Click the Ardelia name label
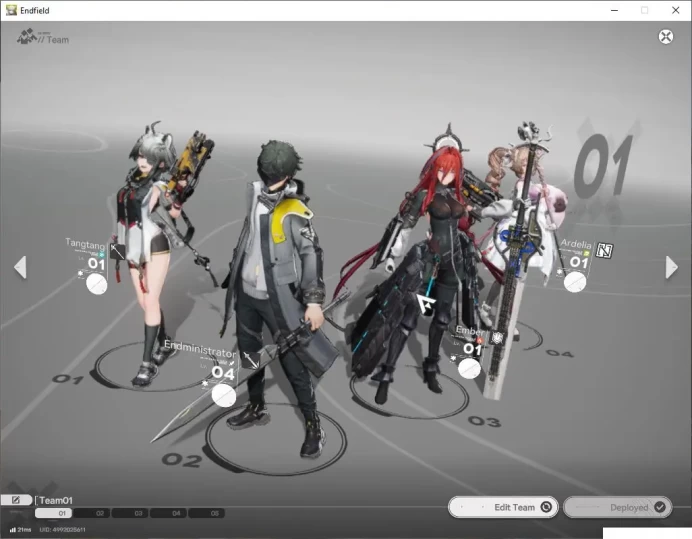This screenshot has width=692, height=539. 575,244
